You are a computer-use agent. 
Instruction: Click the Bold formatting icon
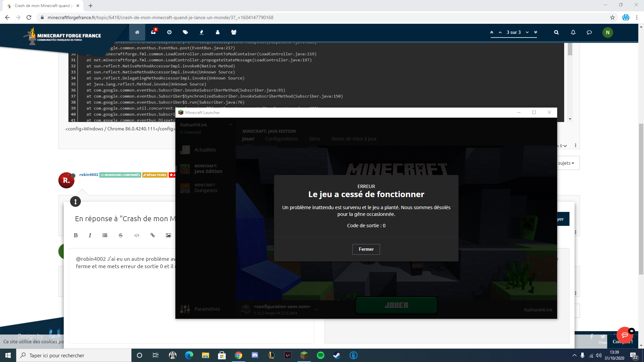[x=75, y=235]
